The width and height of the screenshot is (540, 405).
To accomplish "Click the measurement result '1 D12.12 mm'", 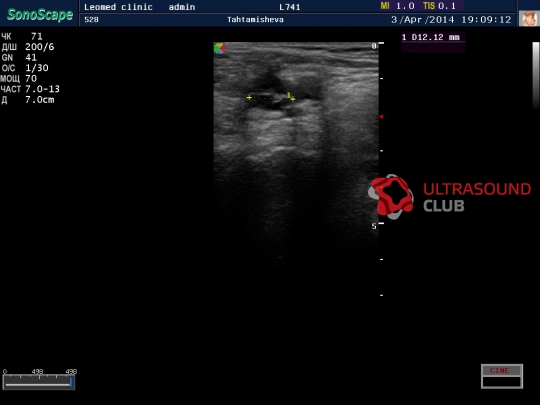I will (431, 37).
